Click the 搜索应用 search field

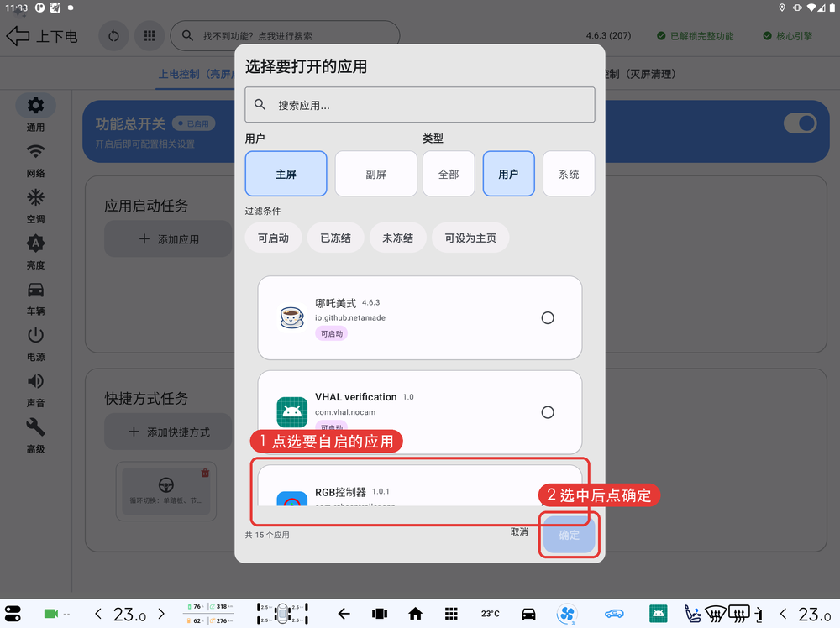(x=420, y=104)
